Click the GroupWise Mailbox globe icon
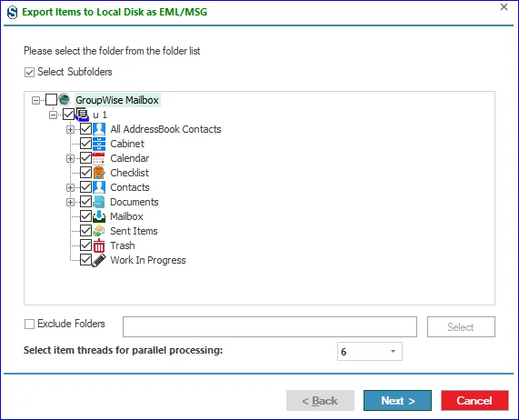 coord(65,99)
